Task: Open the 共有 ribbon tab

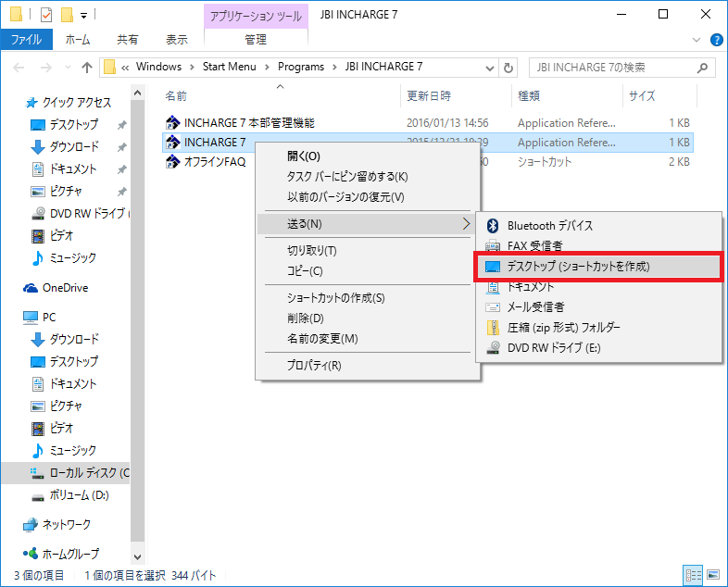Action: [128, 40]
